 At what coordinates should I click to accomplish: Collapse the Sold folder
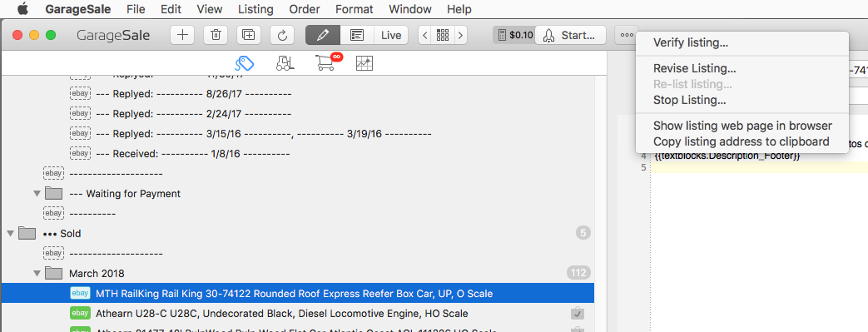pos(10,234)
